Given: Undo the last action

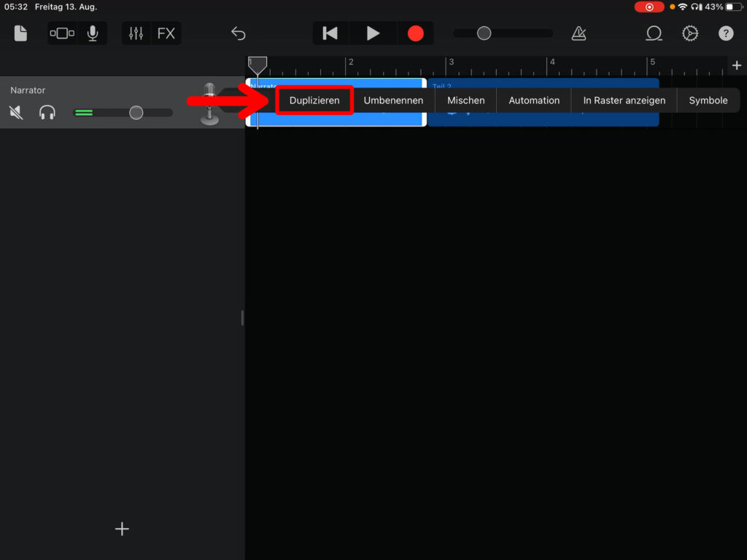Looking at the screenshot, I should 238,34.
